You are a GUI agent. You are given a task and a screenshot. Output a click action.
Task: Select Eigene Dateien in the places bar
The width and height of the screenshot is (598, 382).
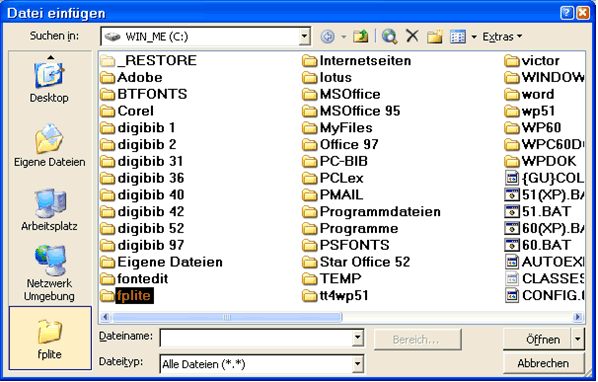(x=50, y=146)
